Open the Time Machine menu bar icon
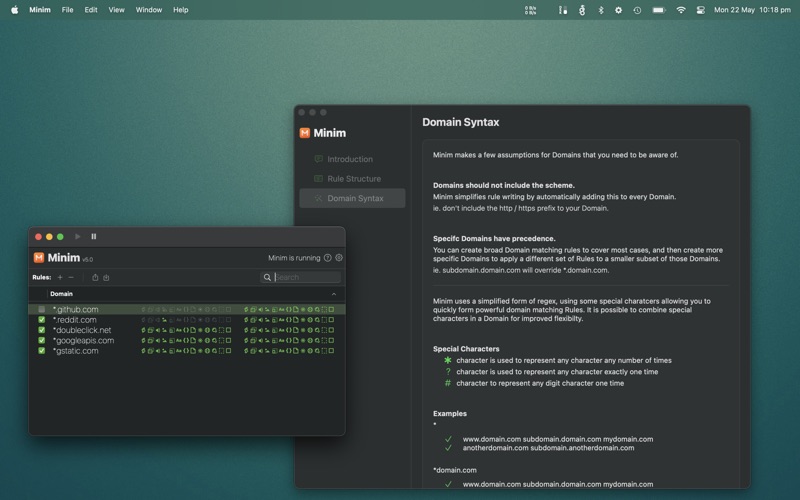The image size is (800, 500). pyautogui.click(x=637, y=10)
